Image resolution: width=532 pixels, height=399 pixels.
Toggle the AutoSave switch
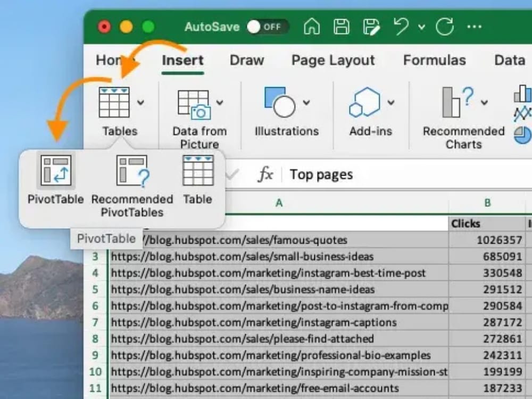click(x=268, y=27)
